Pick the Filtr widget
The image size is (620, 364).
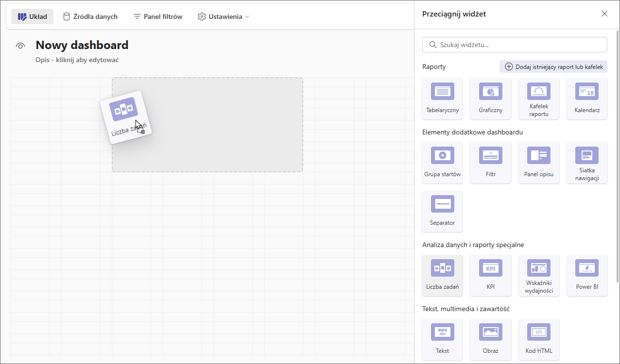pos(490,163)
